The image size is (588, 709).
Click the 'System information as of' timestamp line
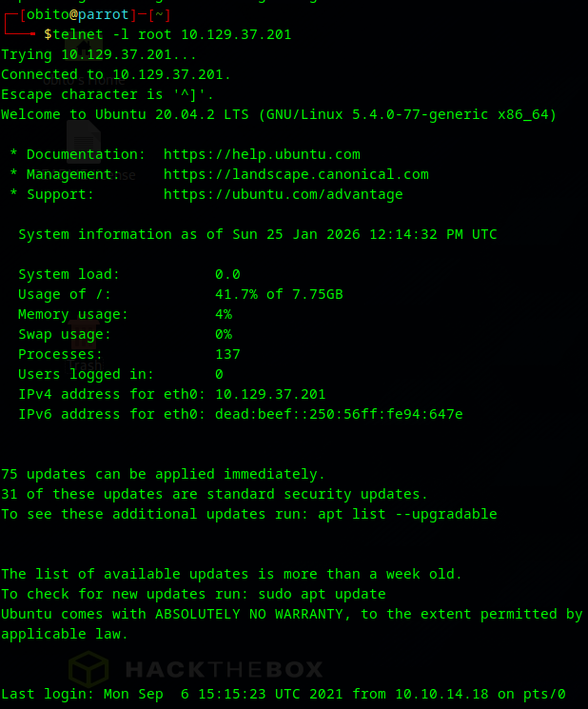257,234
